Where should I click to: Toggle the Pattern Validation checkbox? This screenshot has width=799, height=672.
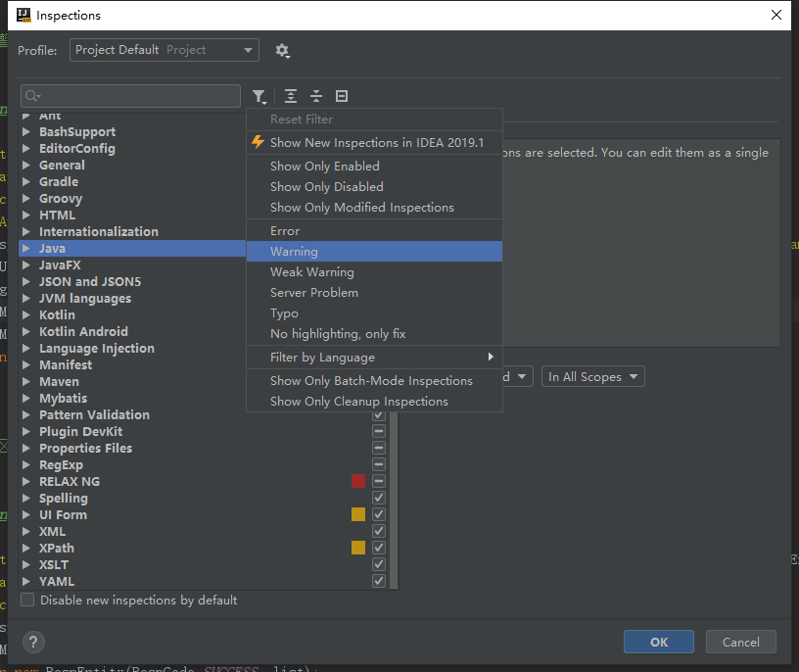[x=379, y=415]
